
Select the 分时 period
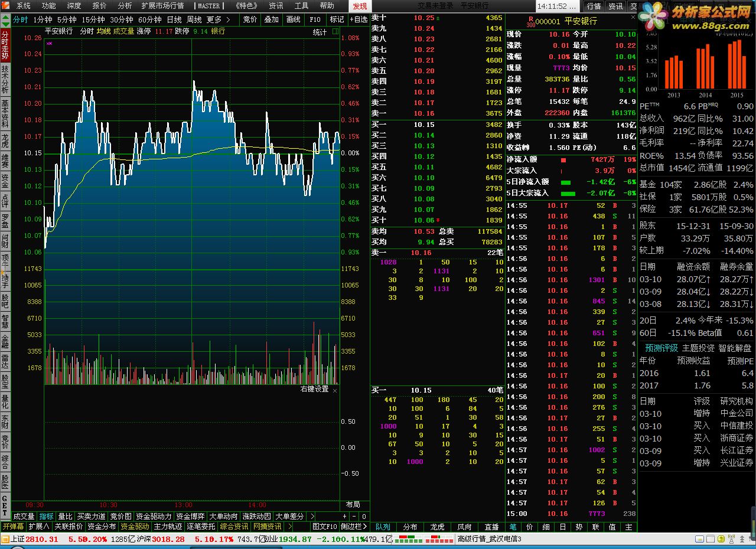point(21,19)
